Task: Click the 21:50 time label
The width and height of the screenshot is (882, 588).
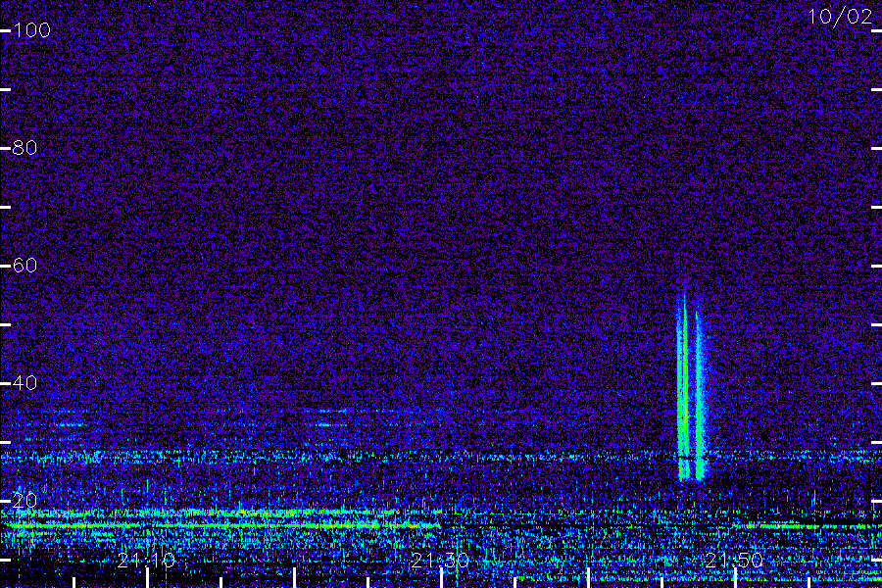Action: tap(734, 561)
